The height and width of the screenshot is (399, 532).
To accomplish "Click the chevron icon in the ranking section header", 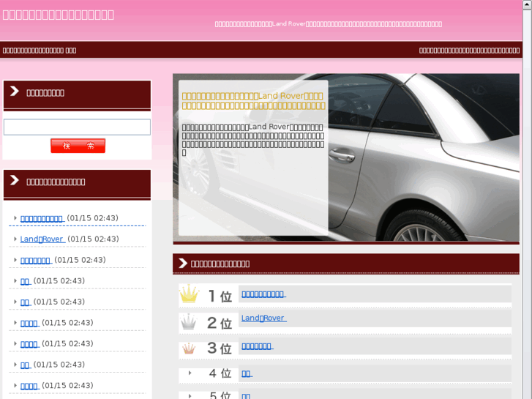I will point(183,263).
